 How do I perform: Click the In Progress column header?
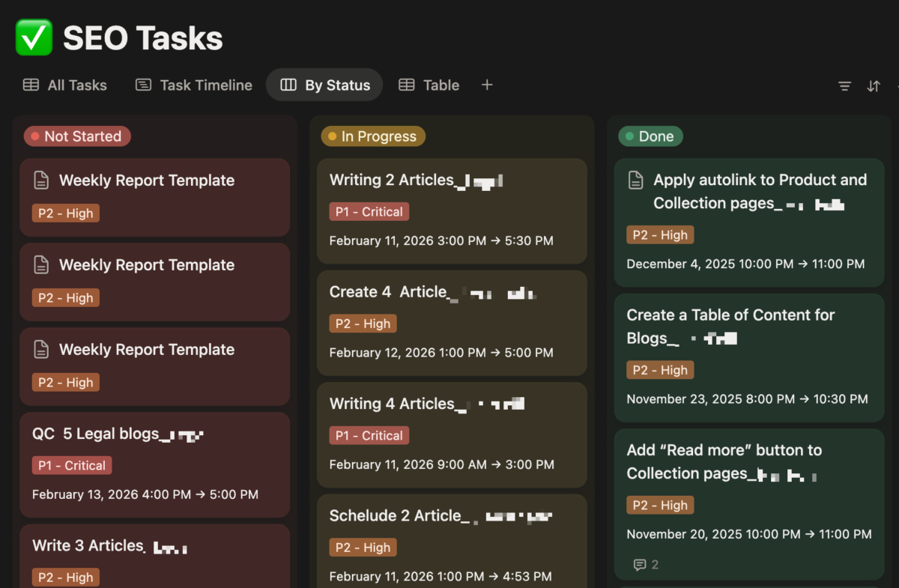(x=373, y=136)
